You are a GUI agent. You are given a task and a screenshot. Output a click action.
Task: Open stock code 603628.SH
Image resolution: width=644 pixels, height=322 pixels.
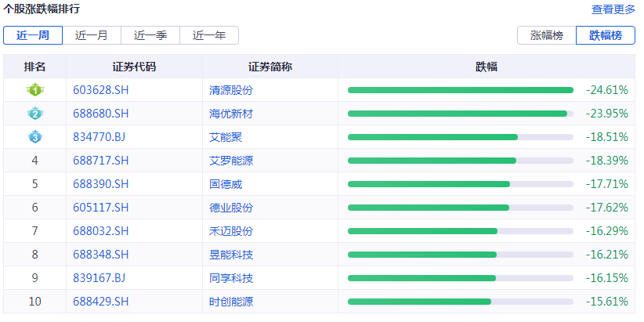coord(100,90)
